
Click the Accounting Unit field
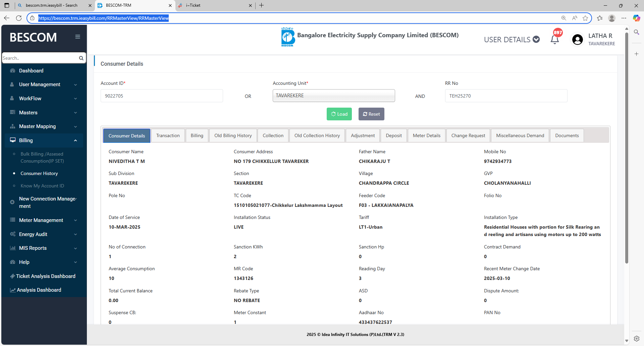coord(334,96)
